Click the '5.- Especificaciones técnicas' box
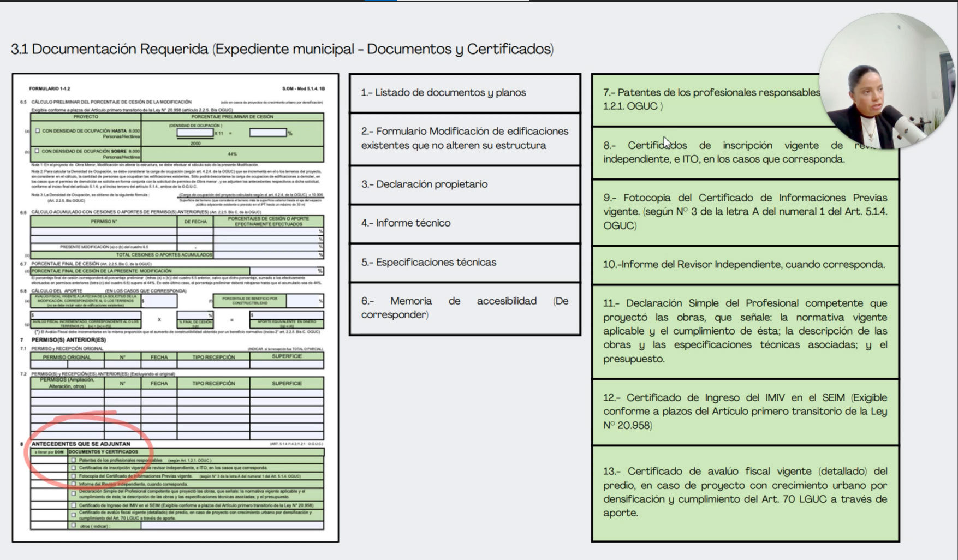Image resolution: width=958 pixels, height=560 pixels. [465, 263]
